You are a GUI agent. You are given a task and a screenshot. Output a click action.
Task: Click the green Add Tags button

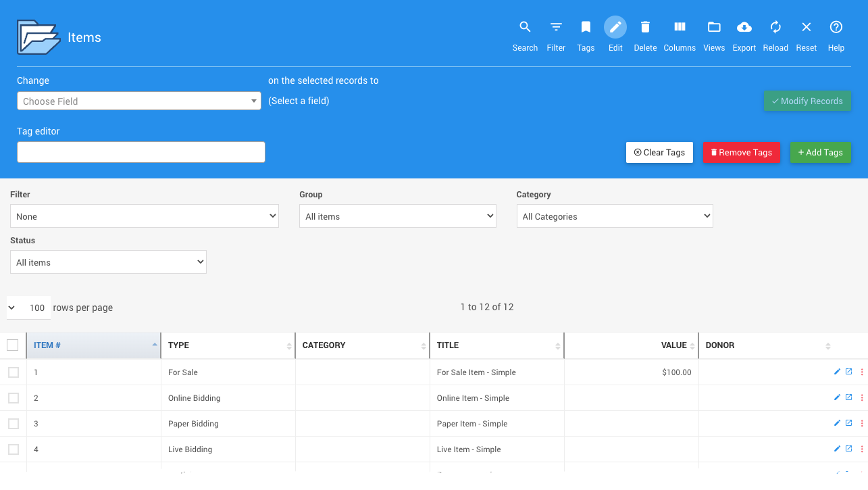click(820, 153)
